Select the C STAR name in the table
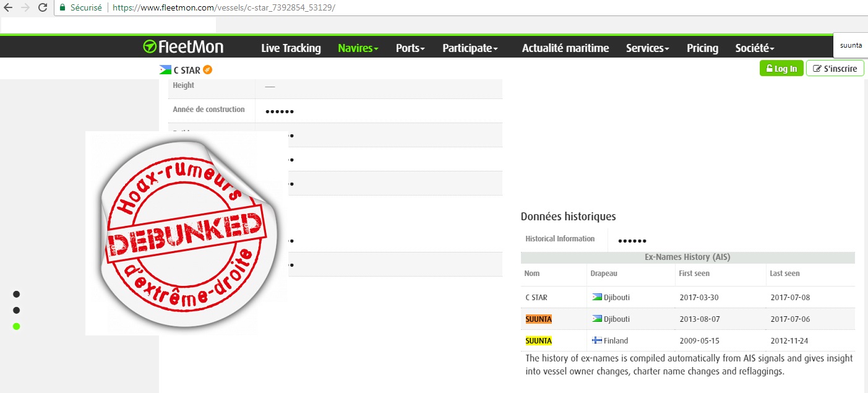This screenshot has width=868, height=393. tap(536, 297)
